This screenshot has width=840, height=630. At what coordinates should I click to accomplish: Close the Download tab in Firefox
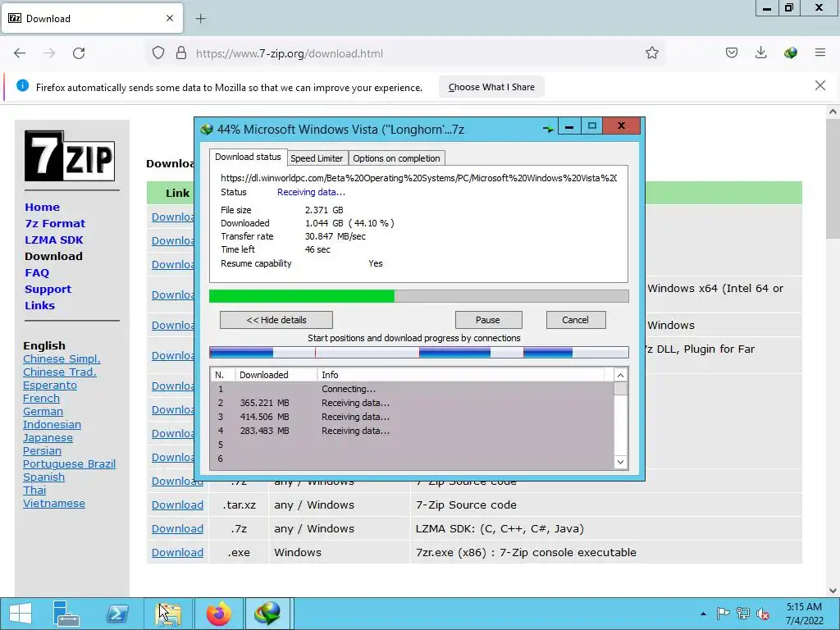(170, 18)
